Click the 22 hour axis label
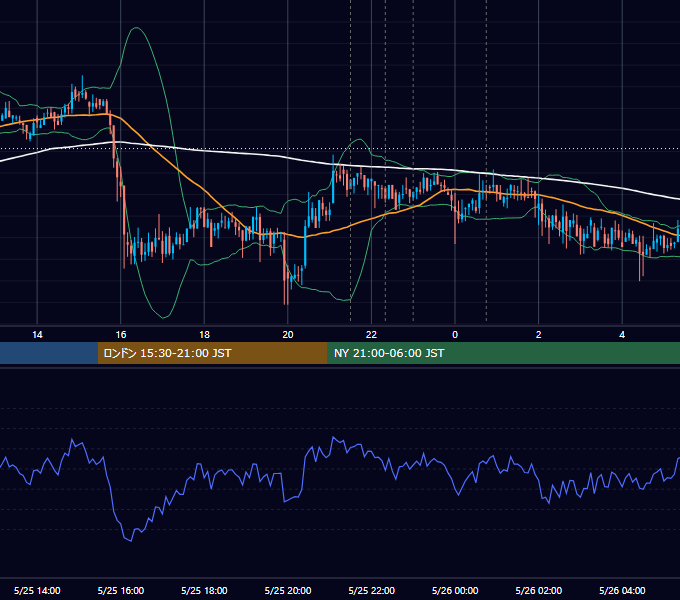Screen dimensions: 680x600 point(371,335)
